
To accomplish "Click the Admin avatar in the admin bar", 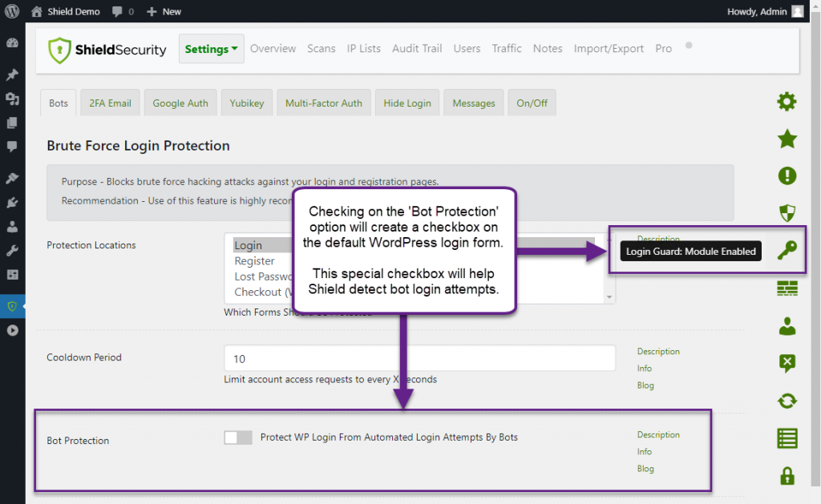I will (798, 11).
